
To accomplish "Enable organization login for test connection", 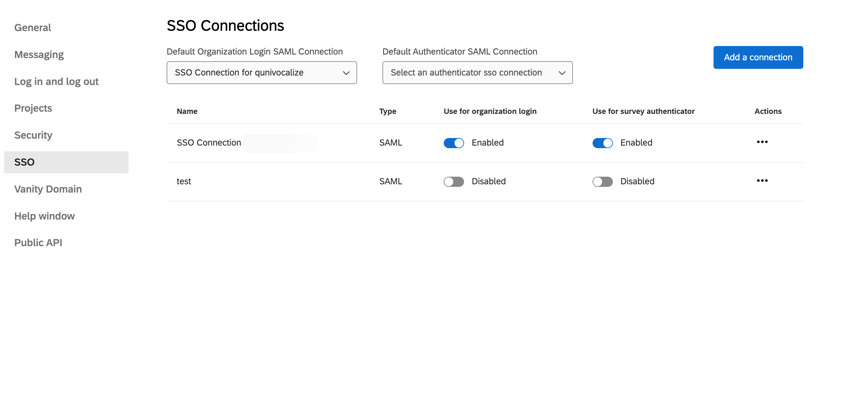I will coord(454,182).
